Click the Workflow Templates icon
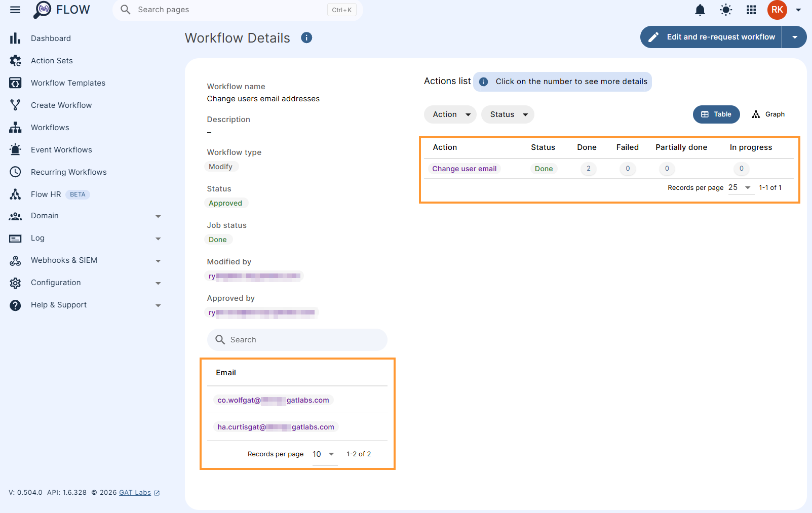 (15, 83)
